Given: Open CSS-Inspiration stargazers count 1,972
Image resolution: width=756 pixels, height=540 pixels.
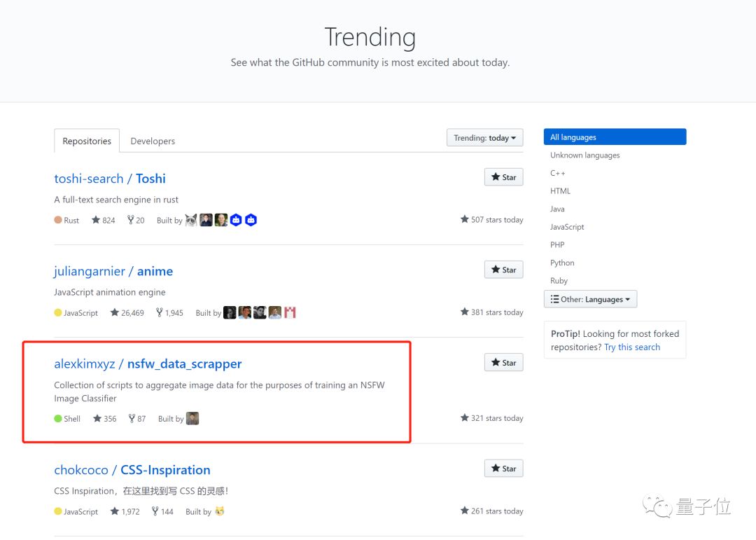Looking at the screenshot, I should tap(125, 511).
